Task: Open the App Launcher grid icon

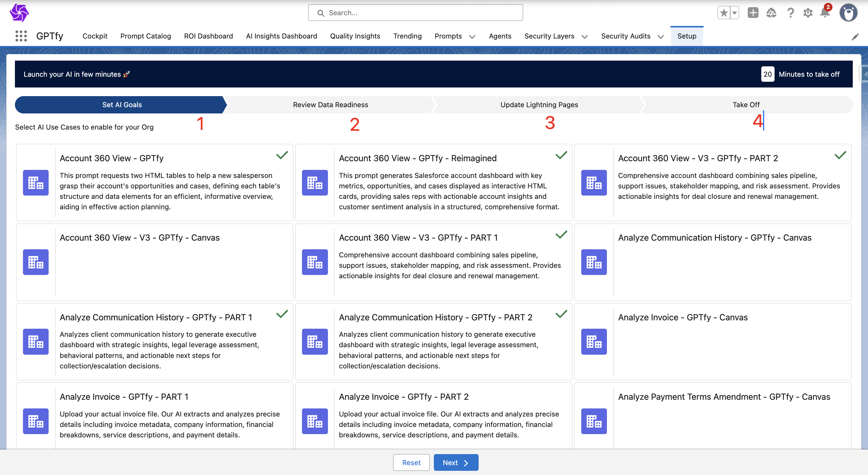Action: point(21,36)
